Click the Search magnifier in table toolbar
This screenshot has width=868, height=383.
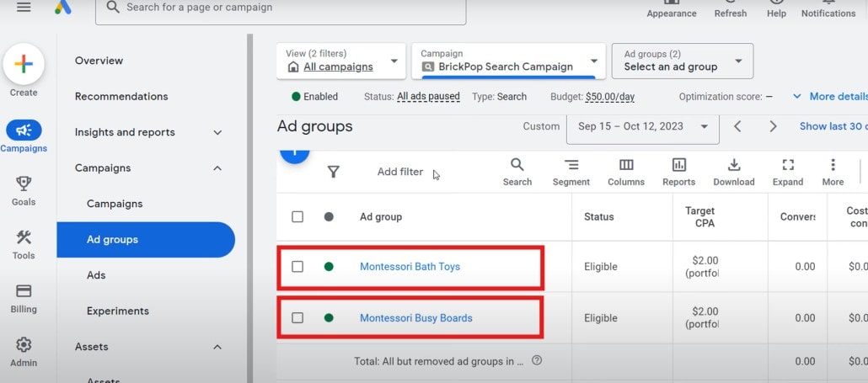coord(517,173)
